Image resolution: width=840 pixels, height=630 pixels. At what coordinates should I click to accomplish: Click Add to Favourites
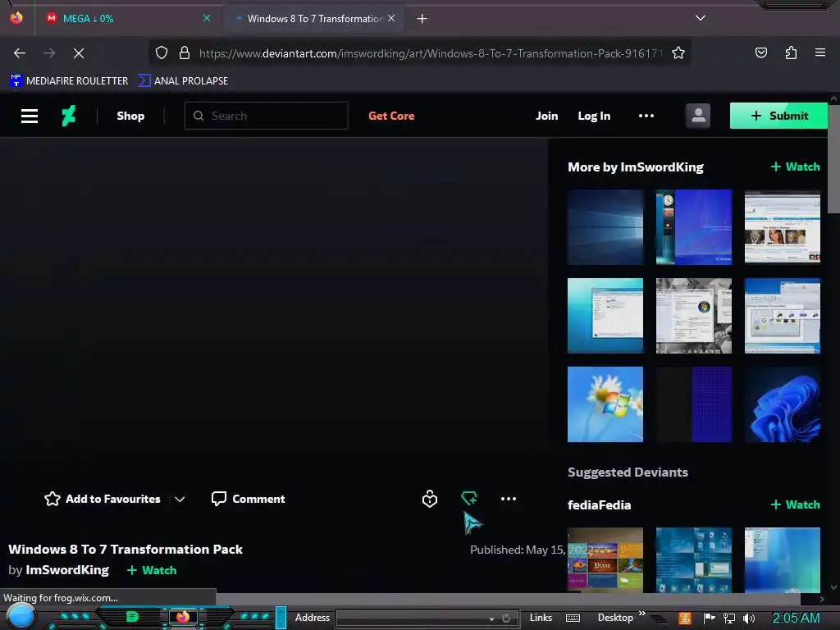pos(103,499)
